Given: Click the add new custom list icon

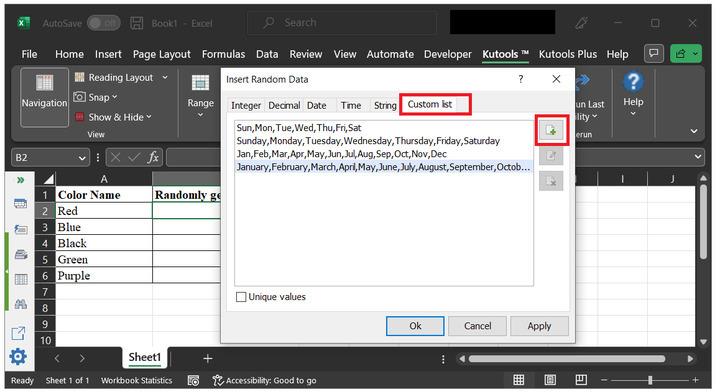Looking at the screenshot, I should click(x=551, y=130).
